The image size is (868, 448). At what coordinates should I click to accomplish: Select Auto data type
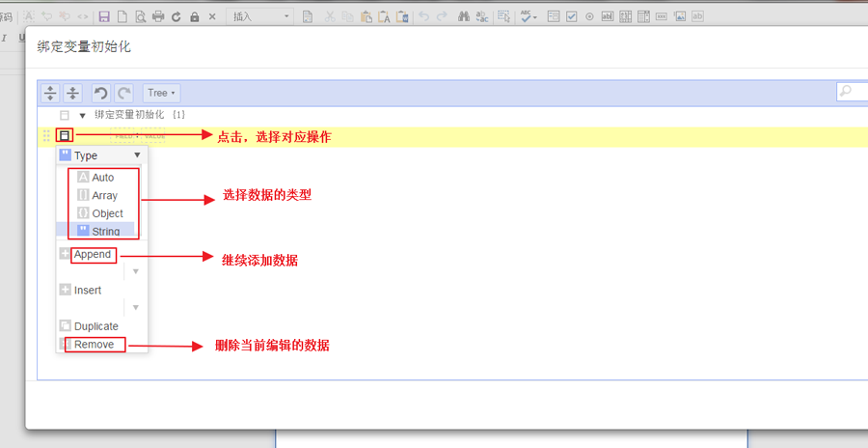[102, 178]
